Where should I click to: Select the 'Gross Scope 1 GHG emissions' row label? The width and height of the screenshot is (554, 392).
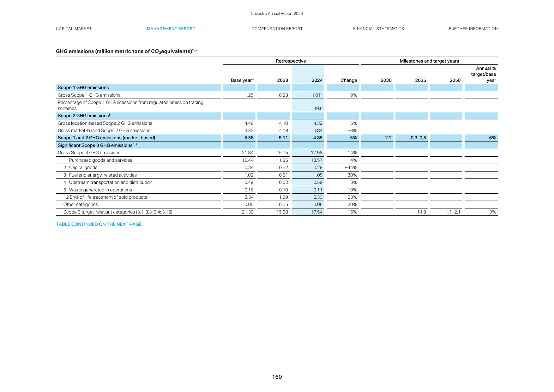(x=89, y=95)
